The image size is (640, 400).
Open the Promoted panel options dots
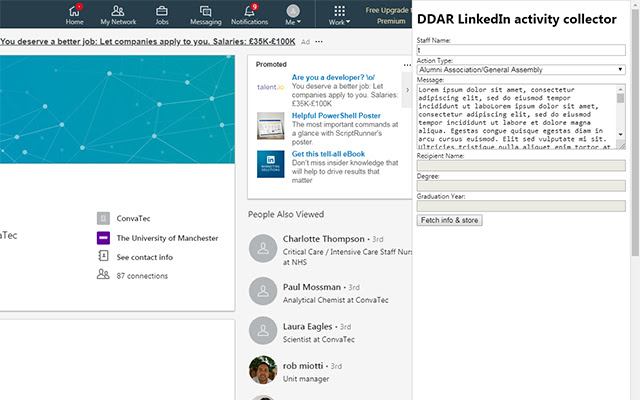(x=407, y=65)
